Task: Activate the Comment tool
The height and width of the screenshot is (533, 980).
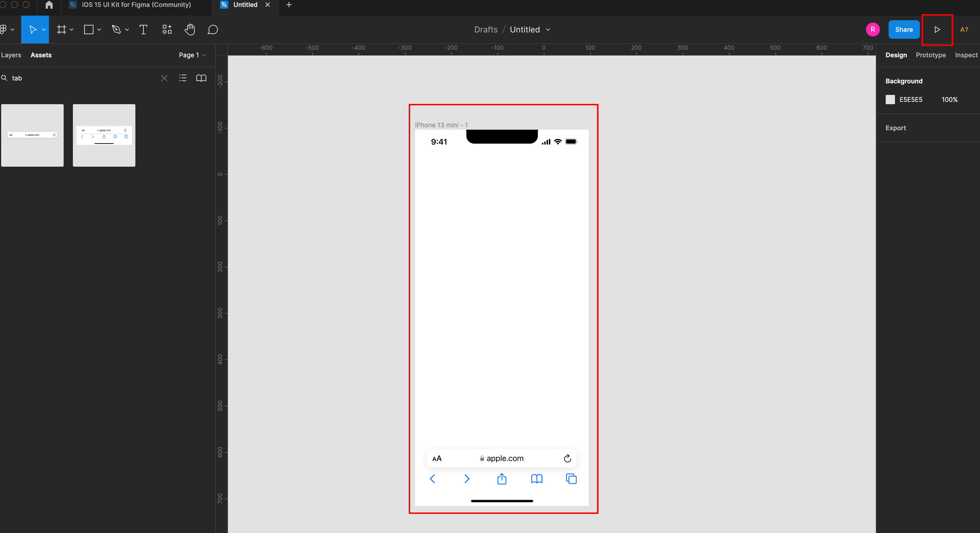Action: coord(213,30)
